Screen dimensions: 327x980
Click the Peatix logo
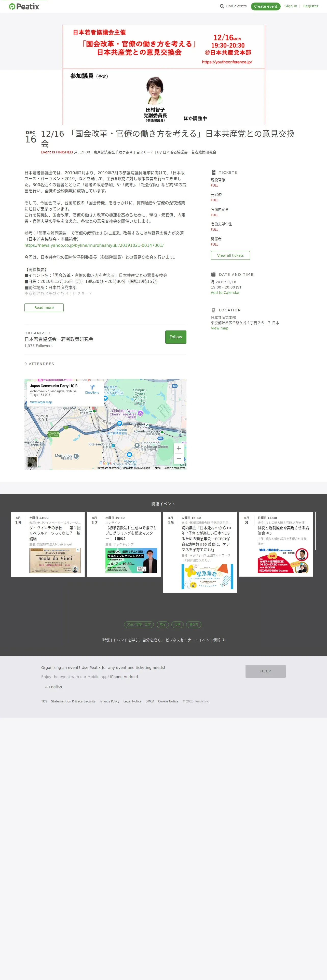[x=24, y=6]
